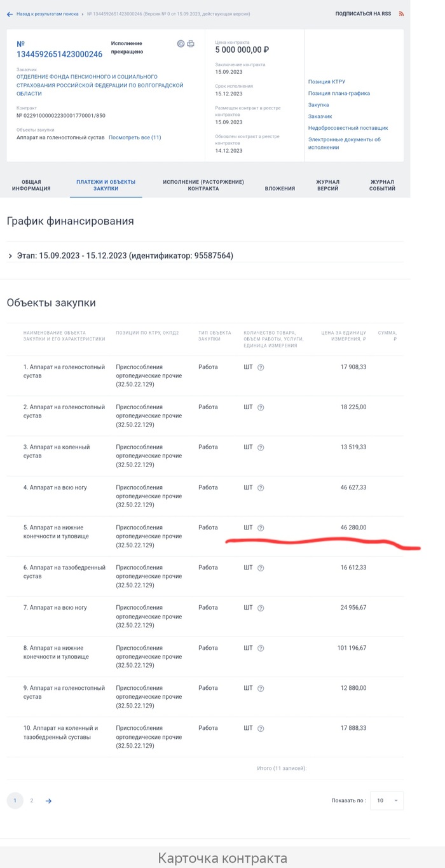Go to next page arrow in pagination
445x868 pixels.
(48, 801)
